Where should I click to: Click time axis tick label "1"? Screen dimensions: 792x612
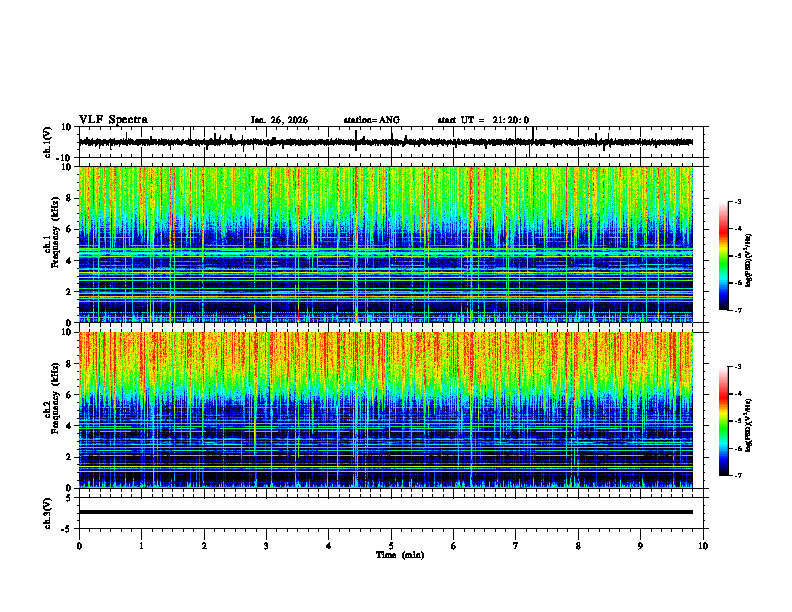(x=141, y=546)
